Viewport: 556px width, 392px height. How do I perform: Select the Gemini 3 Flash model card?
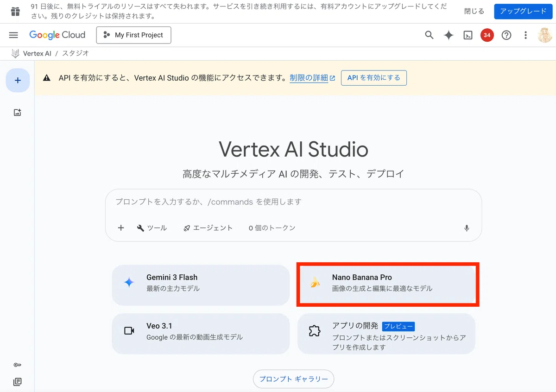tap(201, 285)
